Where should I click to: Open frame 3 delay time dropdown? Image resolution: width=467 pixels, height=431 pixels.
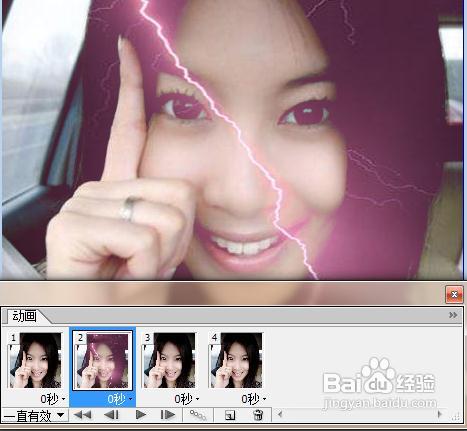coord(187,399)
